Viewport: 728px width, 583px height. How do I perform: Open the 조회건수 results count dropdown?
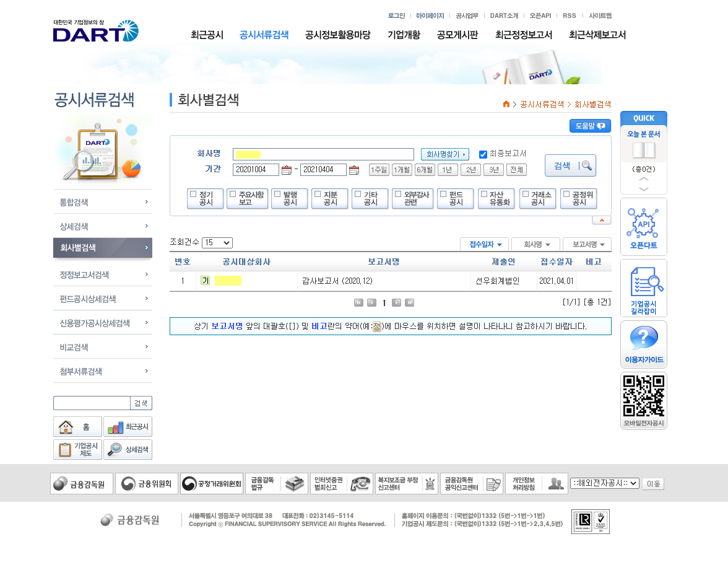217,243
